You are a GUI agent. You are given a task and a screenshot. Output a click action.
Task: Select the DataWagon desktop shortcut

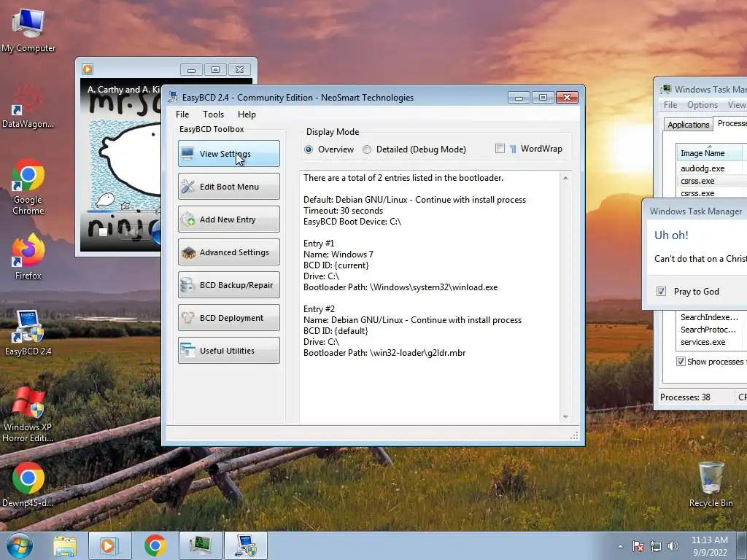point(28,106)
